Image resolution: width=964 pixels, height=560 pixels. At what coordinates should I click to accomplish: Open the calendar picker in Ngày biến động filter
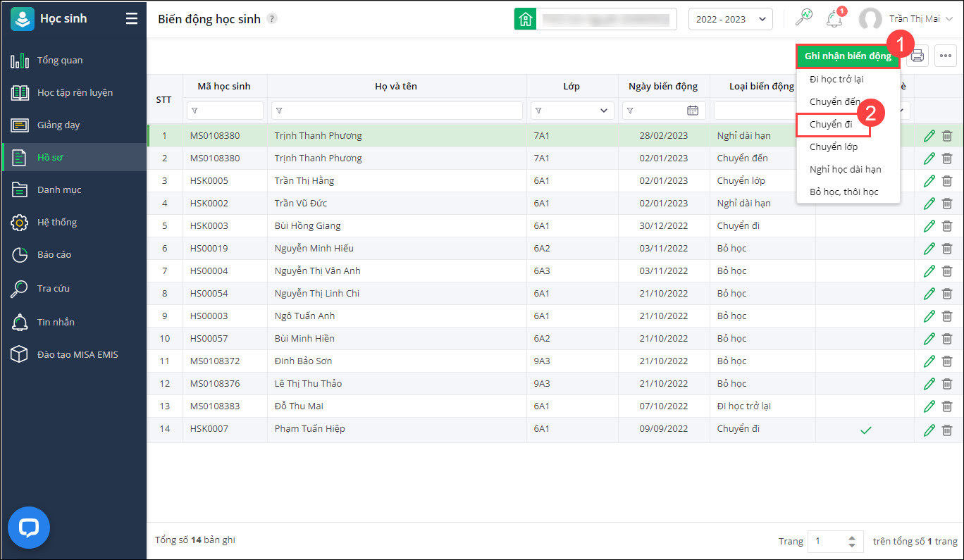tap(693, 111)
